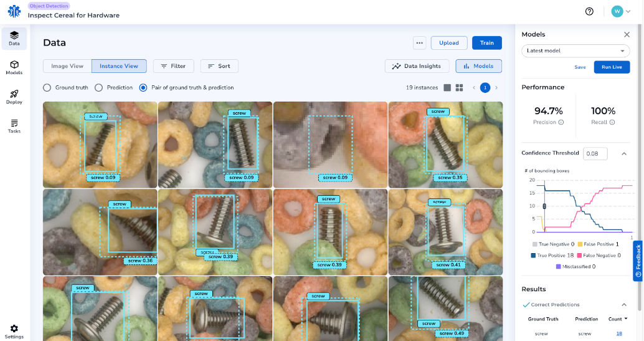Expand the user account chevron

[x=628, y=11]
